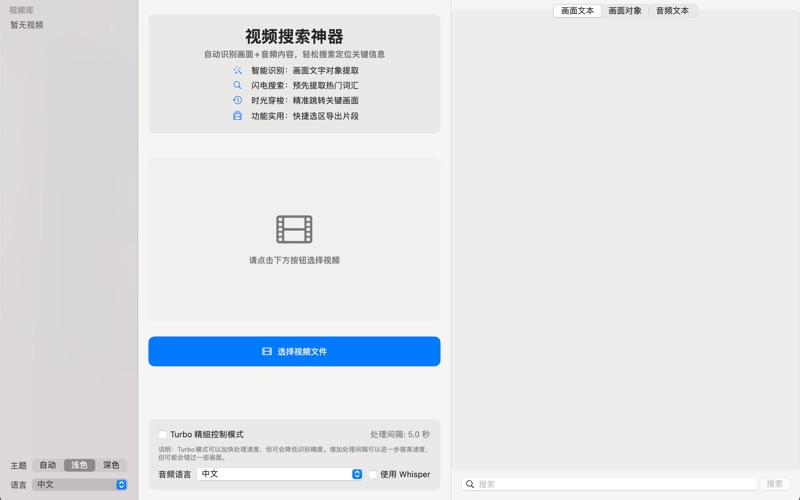800x500 pixels.
Task: Click the 闪电搜索 feature text
Action: (305, 85)
